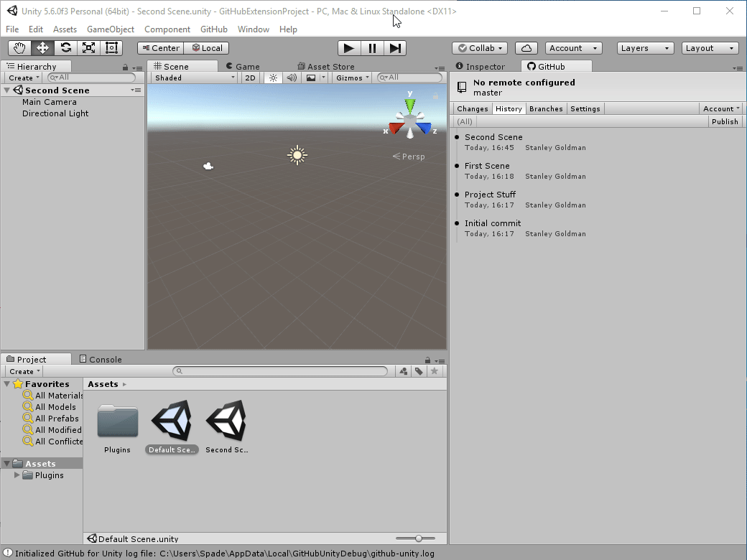The width and height of the screenshot is (747, 560).
Task: Select the Rect transform tool
Action: tap(111, 48)
